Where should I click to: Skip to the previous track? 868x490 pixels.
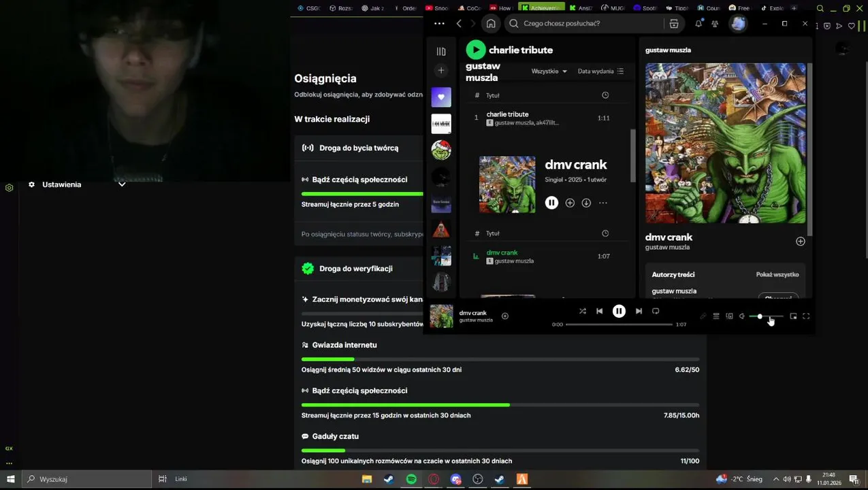[x=599, y=311]
